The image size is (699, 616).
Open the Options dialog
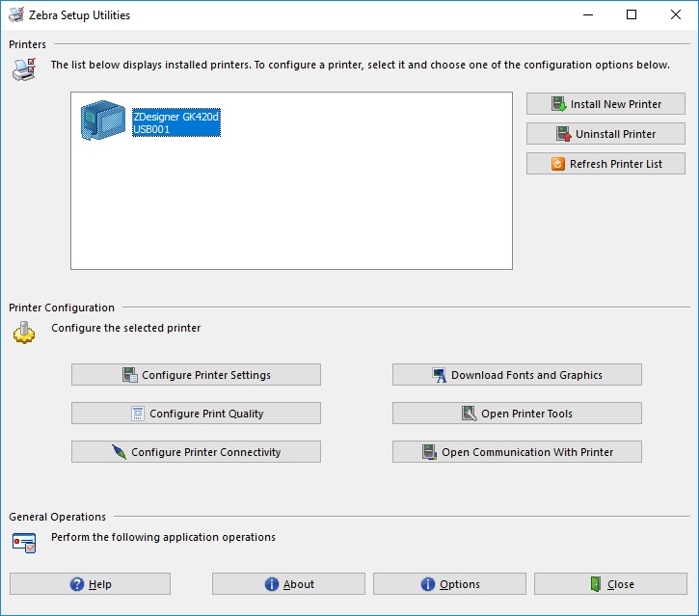click(449, 584)
